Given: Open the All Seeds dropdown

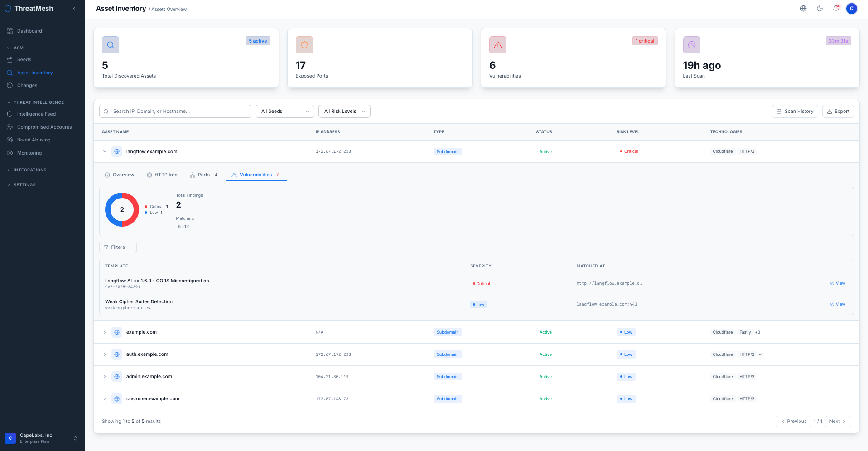Looking at the screenshot, I should click(285, 111).
